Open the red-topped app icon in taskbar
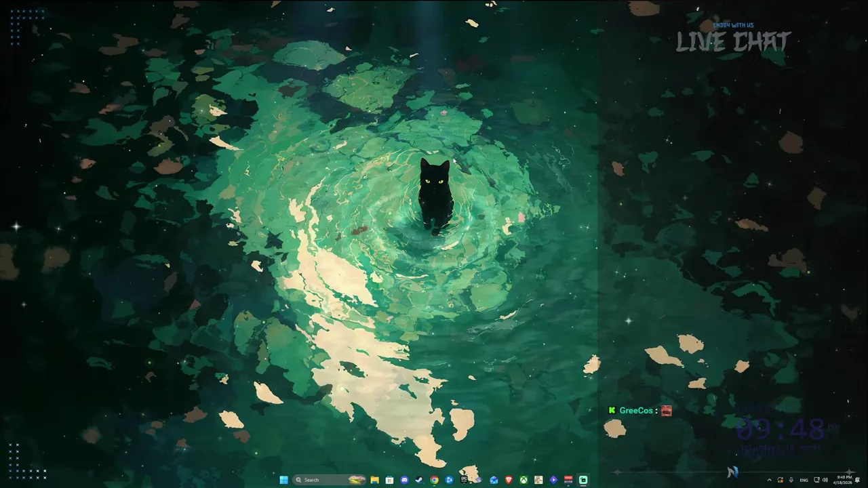Viewport: 868px width, 488px height. (568, 480)
